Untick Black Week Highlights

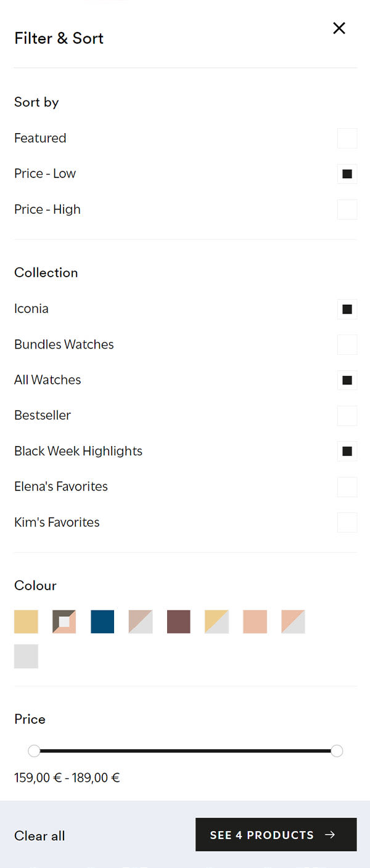tap(347, 451)
